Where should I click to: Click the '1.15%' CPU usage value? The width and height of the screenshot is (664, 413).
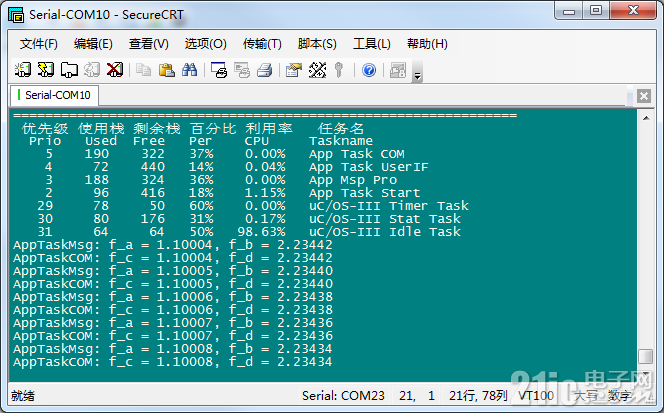(x=265, y=193)
